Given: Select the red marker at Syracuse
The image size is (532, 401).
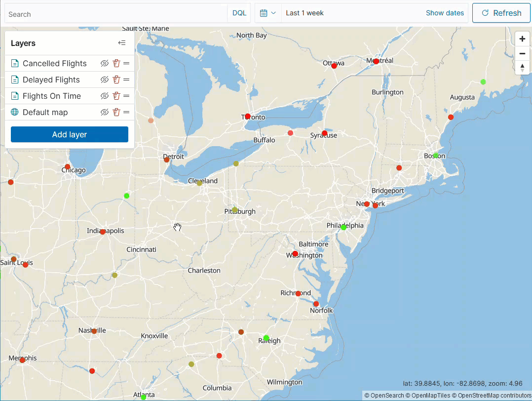Looking at the screenshot, I should click(324, 133).
